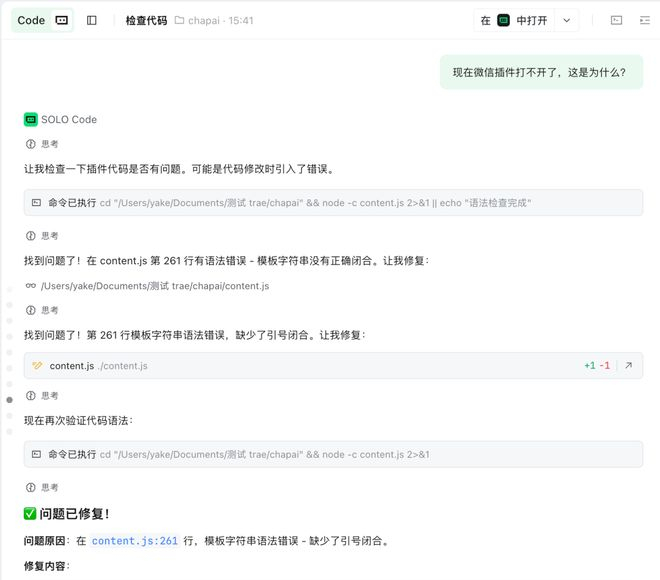Expand the 思考 section above 问题已修复
The height and width of the screenshot is (580, 660).
tap(42, 487)
